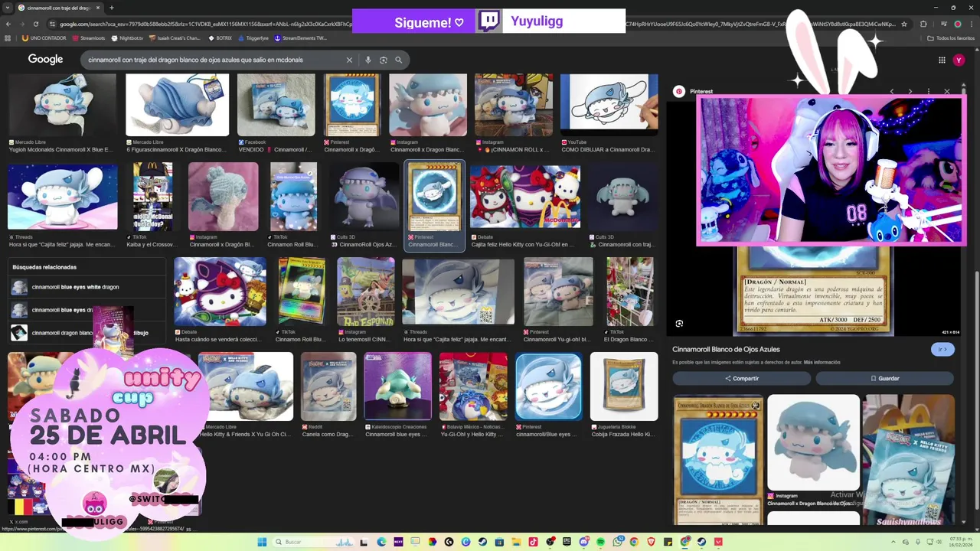Open the Cinnamoroll Blanco de Ojos Azules title
The height and width of the screenshot is (551, 980).
726,349
